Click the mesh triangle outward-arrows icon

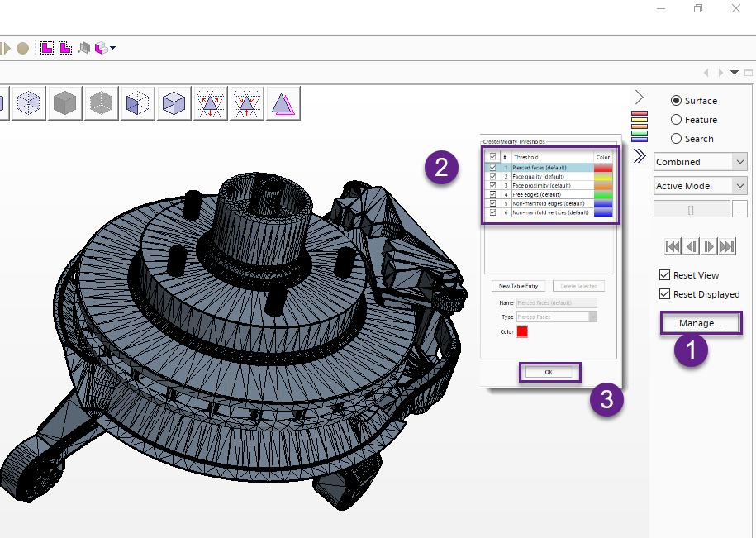[x=210, y=103]
